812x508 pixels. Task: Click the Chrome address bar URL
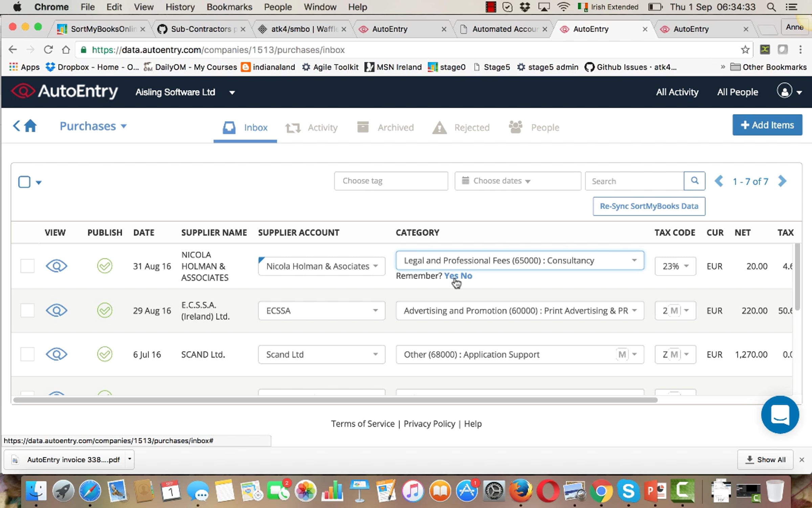[x=218, y=50]
